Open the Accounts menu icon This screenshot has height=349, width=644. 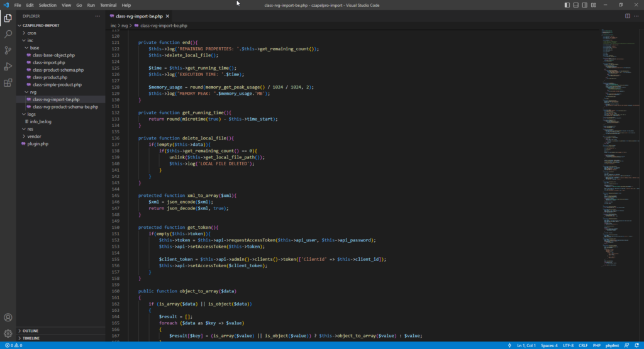[8, 318]
